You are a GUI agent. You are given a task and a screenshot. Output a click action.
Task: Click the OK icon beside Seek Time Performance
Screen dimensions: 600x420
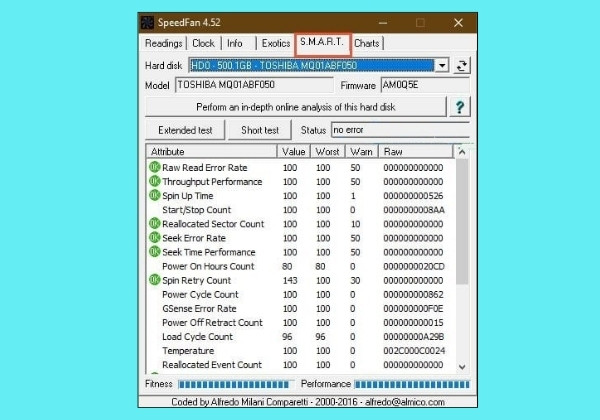tap(155, 252)
